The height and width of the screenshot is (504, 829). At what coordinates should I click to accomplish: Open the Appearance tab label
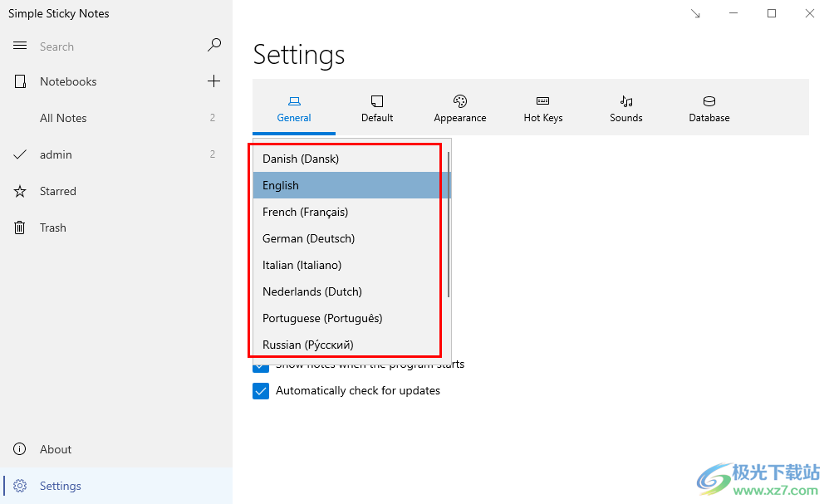click(x=460, y=118)
